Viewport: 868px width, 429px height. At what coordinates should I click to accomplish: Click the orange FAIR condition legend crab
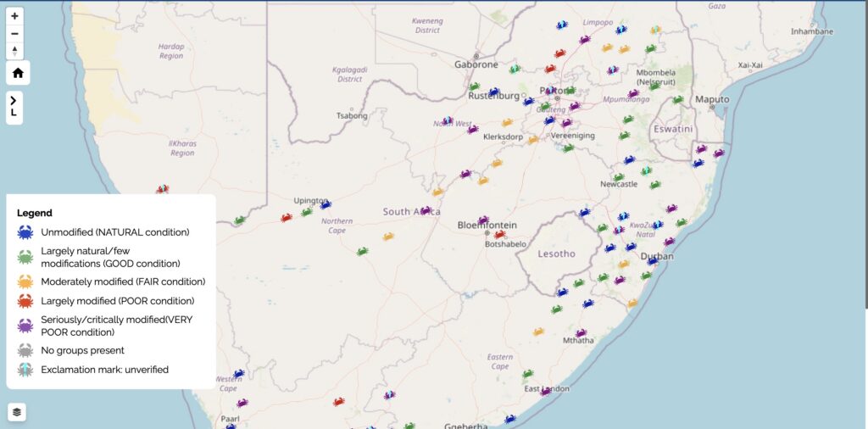tap(25, 281)
